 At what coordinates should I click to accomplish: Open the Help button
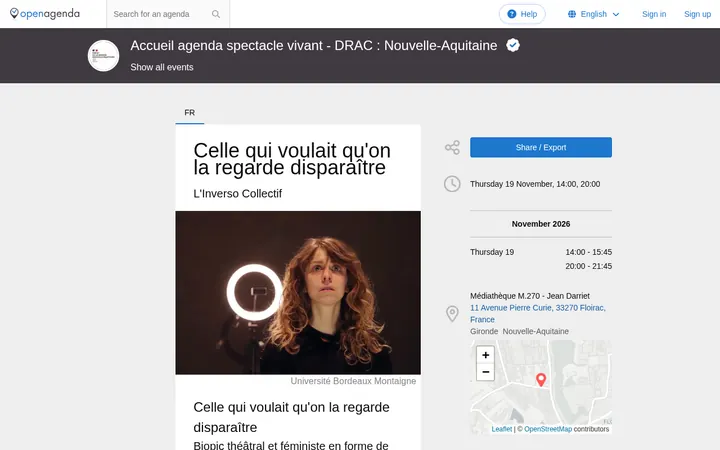pos(522,14)
